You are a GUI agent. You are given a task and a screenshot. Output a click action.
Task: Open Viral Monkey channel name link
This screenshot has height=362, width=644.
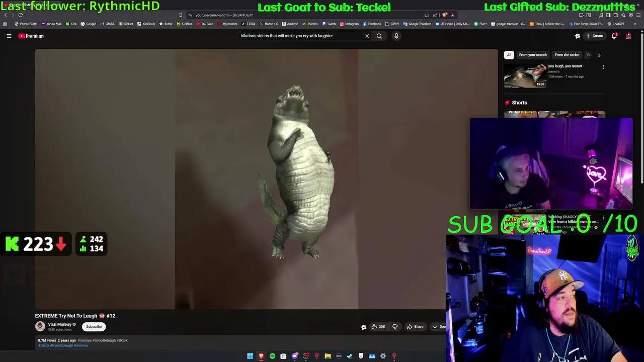click(60, 325)
